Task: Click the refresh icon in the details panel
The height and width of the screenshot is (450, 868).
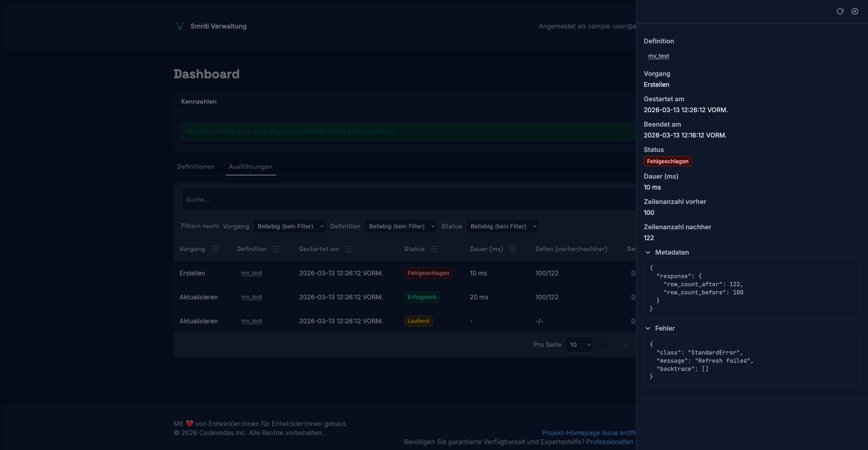Action: [x=840, y=11]
